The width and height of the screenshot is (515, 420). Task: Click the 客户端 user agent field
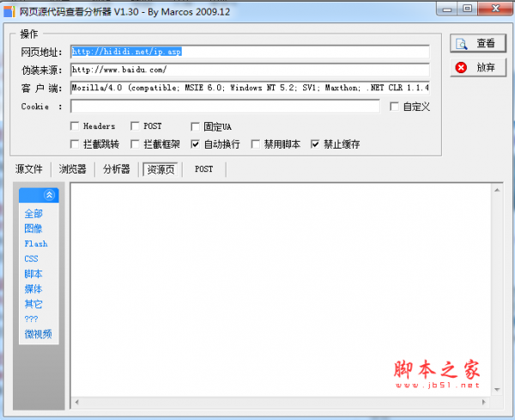(250, 88)
